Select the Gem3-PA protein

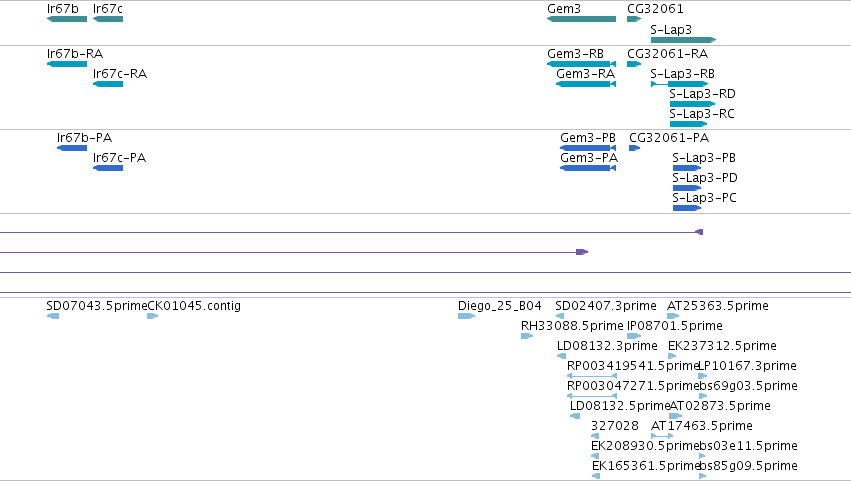(588, 168)
